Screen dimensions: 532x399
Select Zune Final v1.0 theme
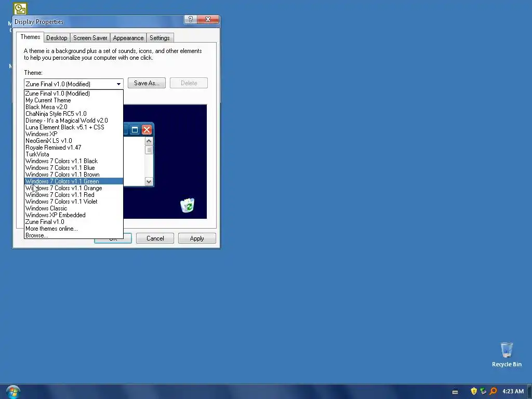pos(74,222)
